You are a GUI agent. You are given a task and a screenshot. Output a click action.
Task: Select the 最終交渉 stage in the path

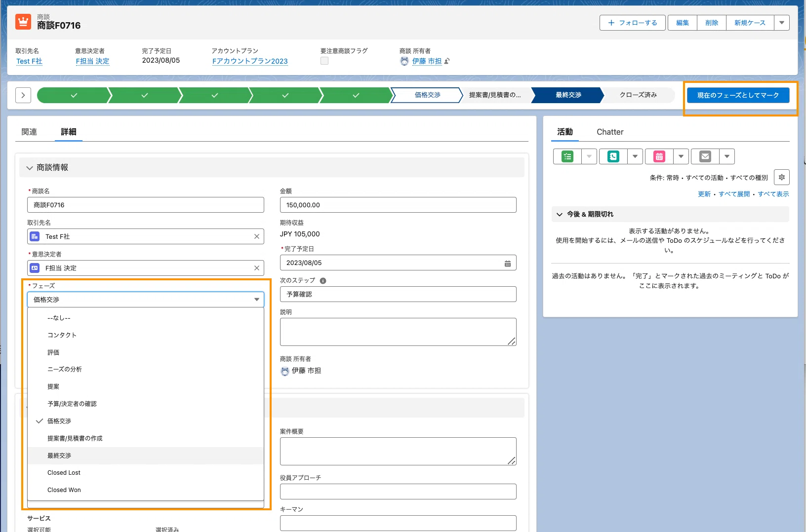tap(568, 95)
